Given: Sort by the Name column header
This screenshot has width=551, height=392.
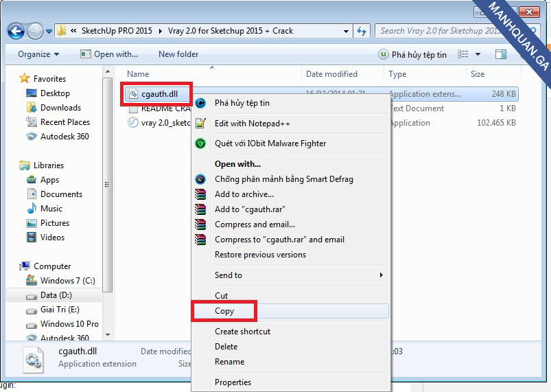Looking at the screenshot, I should click(138, 74).
